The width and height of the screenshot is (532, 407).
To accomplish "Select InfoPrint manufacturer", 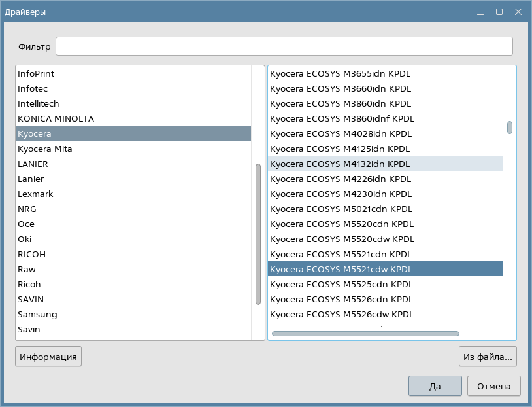I will pyautogui.click(x=133, y=73).
